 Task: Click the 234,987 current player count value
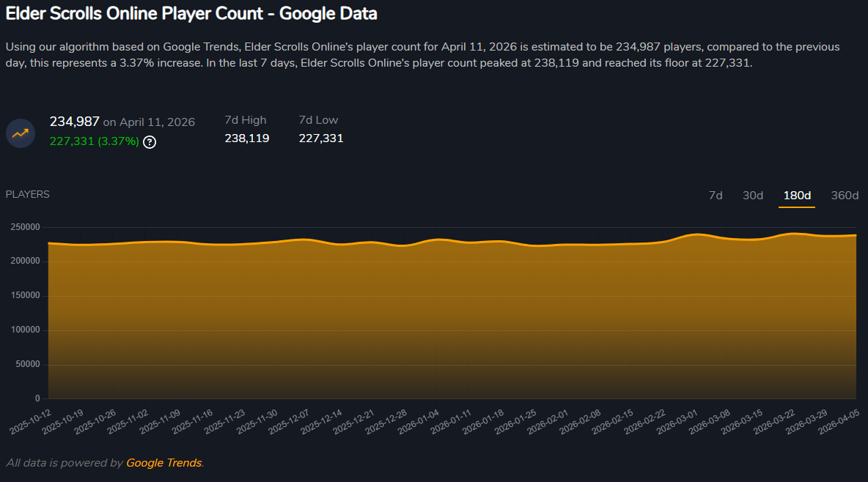(74, 121)
